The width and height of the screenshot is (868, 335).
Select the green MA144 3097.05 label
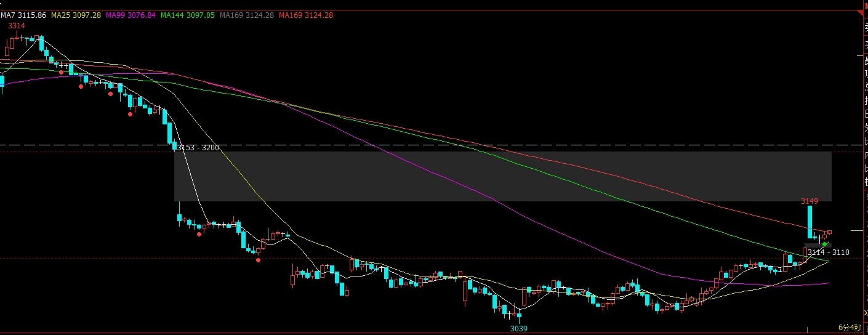pyautogui.click(x=188, y=15)
